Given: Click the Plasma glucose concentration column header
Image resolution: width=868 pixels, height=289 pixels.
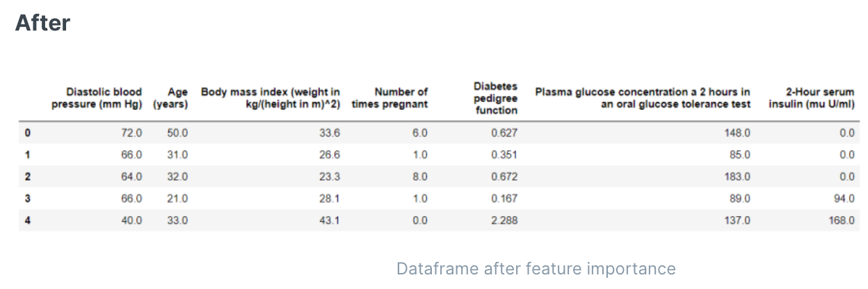Looking at the screenshot, I should click(643, 98).
